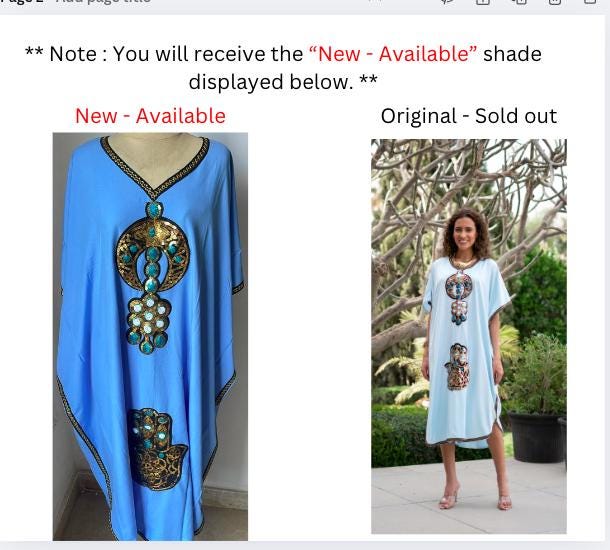The height and width of the screenshot is (550, 610).
Task: Select the Page 2 label
Action: [21, 2]
